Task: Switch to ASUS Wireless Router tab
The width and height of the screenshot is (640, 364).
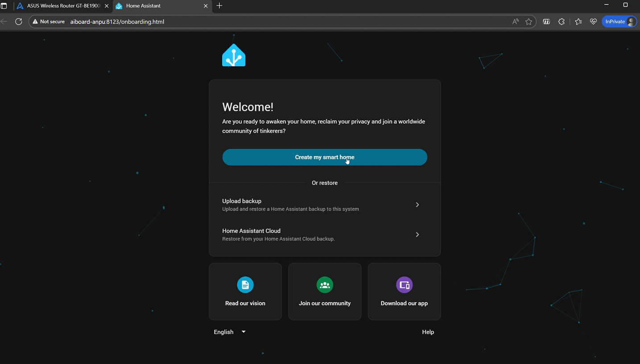Action: (x=62, y=6)
